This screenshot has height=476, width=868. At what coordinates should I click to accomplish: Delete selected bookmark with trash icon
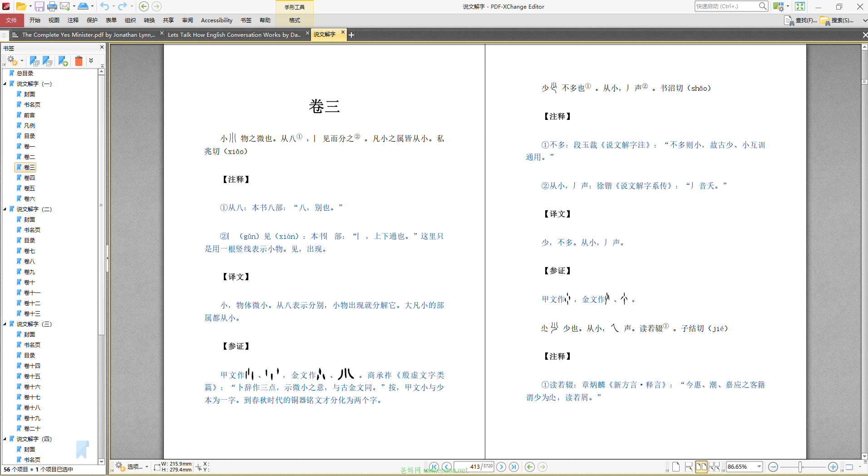pos(79,61)
